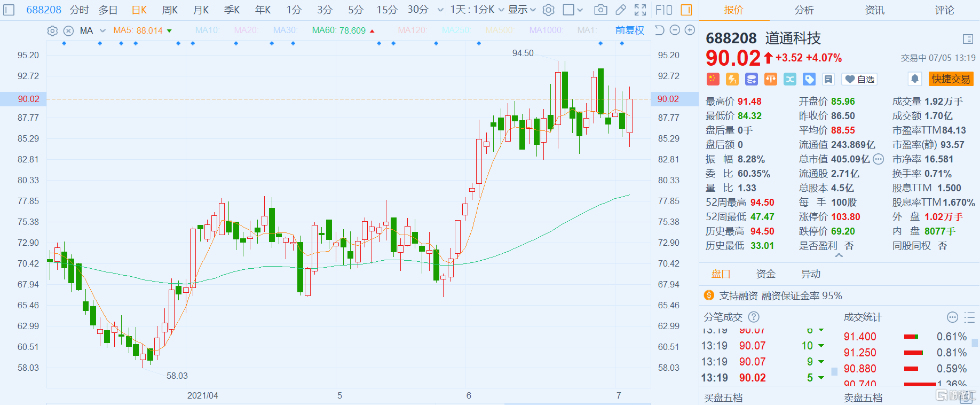The width and height of the screenshot is (980, 405).
Task: Click the 成交统计 scrollbar thumb
Action: pyautogui.click(x=975, y=342)
